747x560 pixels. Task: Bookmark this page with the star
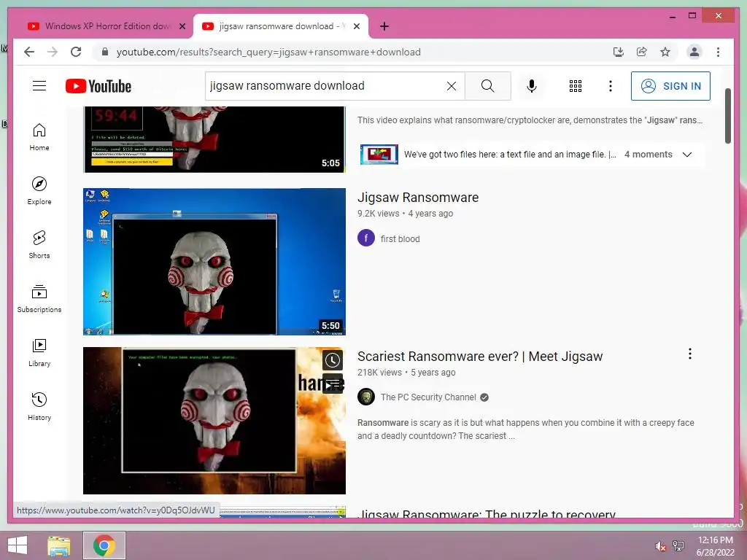665,52
